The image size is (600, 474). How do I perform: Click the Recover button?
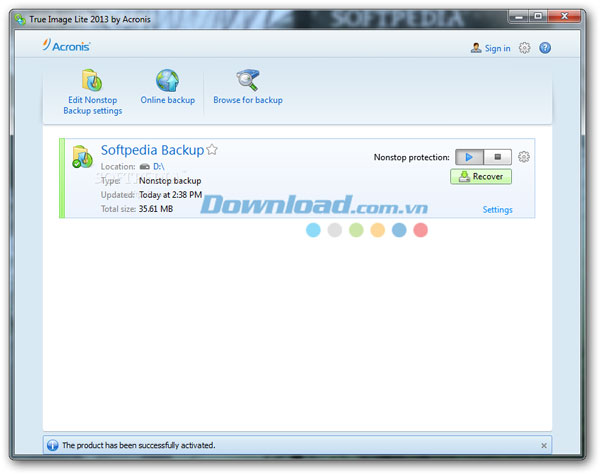[481, 176]
